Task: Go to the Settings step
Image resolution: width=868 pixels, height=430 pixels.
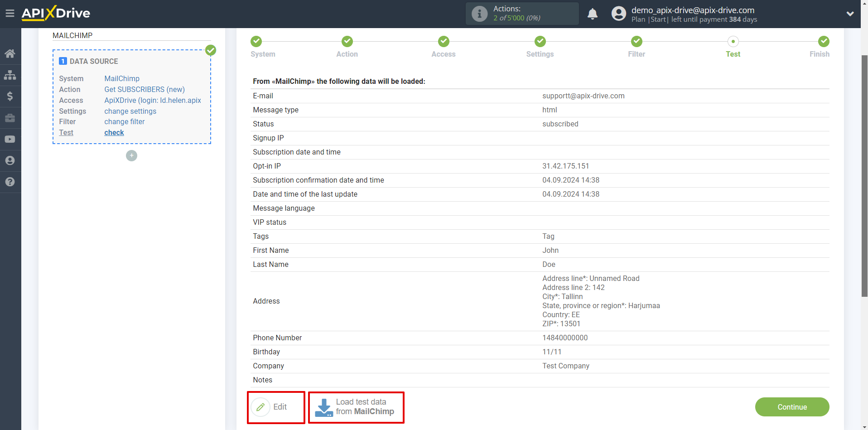Action: (x=540, y=47)
